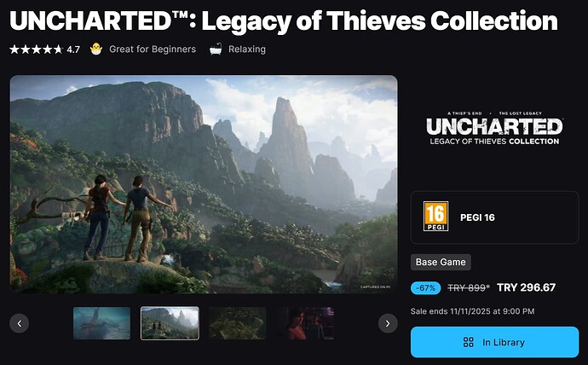The width and height of the screenshot is (588, 365).
Task: Click the In Library button
Action: [x=494, y=342]
